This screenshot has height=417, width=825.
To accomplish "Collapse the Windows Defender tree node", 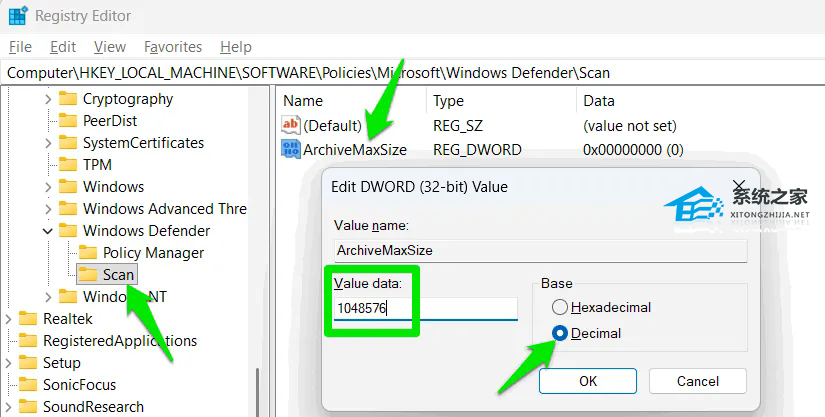I will (x=48, y=231).
